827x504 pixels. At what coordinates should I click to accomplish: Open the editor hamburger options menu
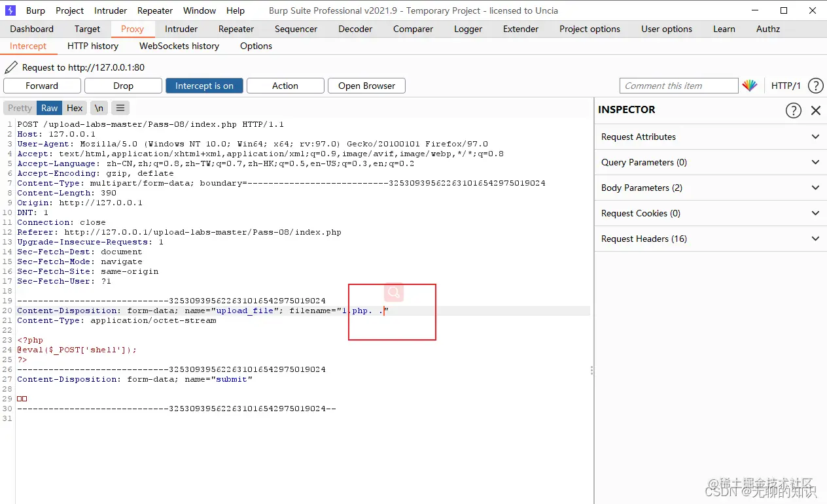coord(120,108)
